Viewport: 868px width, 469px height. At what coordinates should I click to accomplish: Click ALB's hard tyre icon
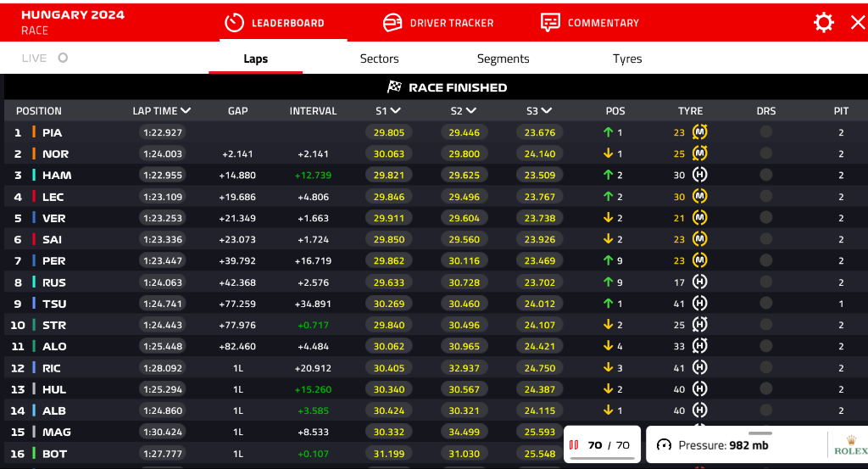pos(699,410)
